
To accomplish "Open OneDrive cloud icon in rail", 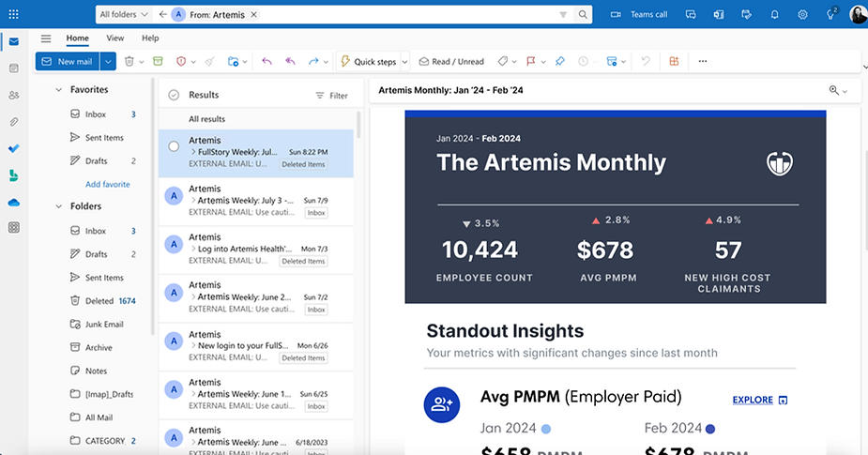I will coord(14,203).
